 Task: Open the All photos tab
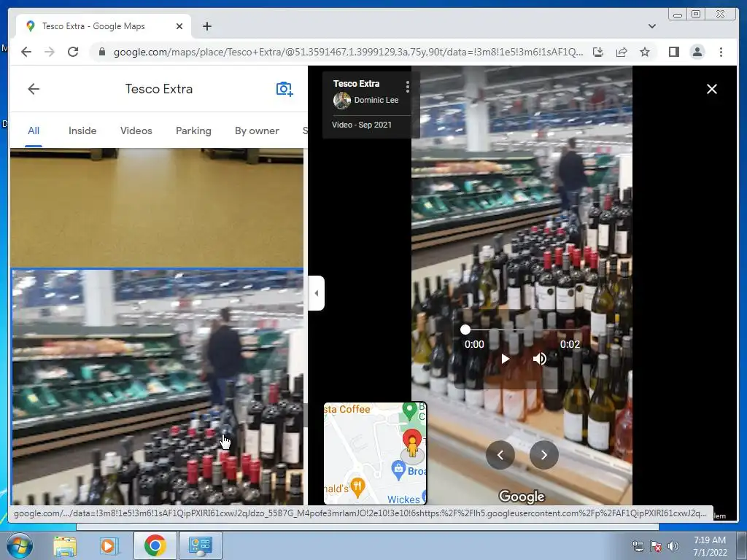[34, 131]
